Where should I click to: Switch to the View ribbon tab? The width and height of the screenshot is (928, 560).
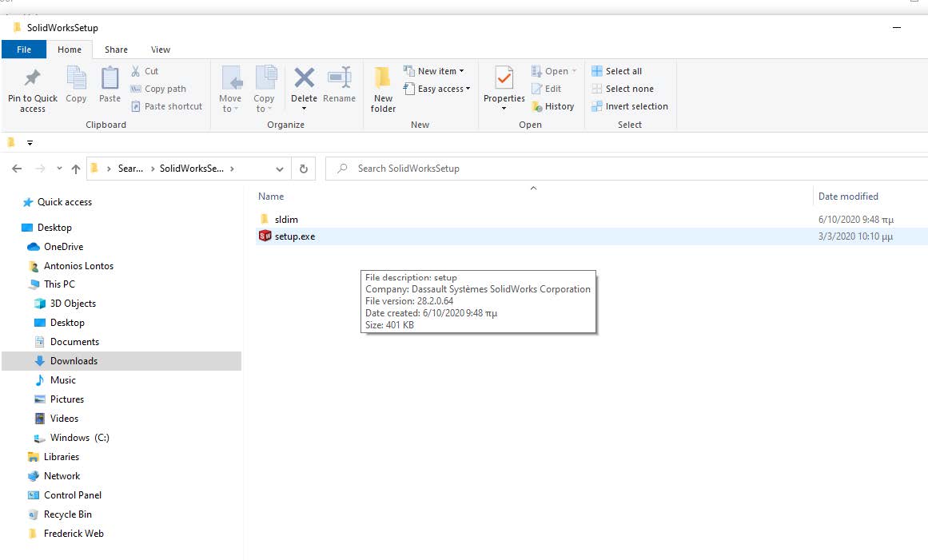tap(160, 50)
